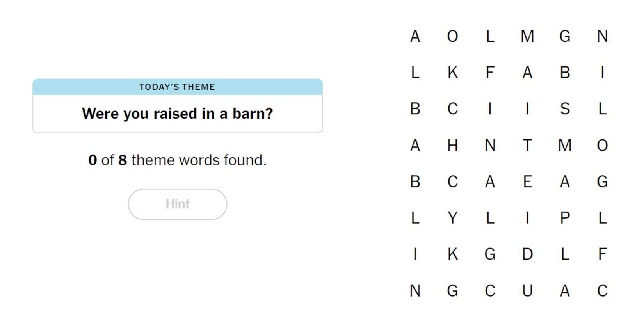Viewport: 644px width, 322px height.
Task: Click the "Were you raised in a barn?" text
Action: pyautogui.click(x=177, y=114)
